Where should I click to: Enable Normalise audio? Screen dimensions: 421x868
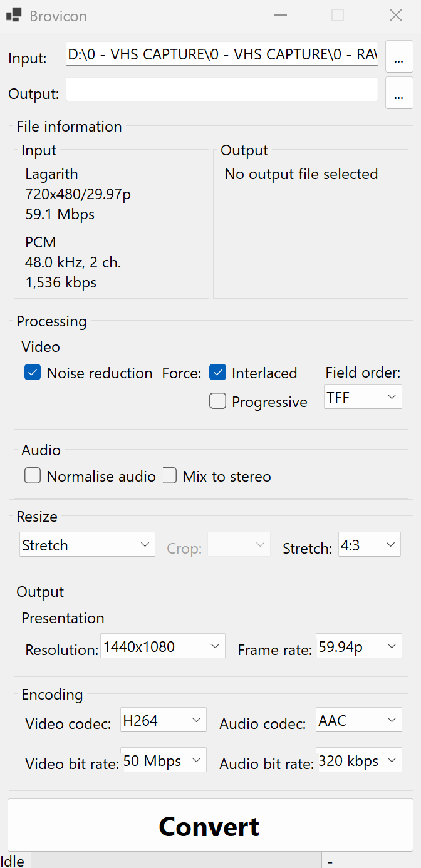tap(33, 477)
